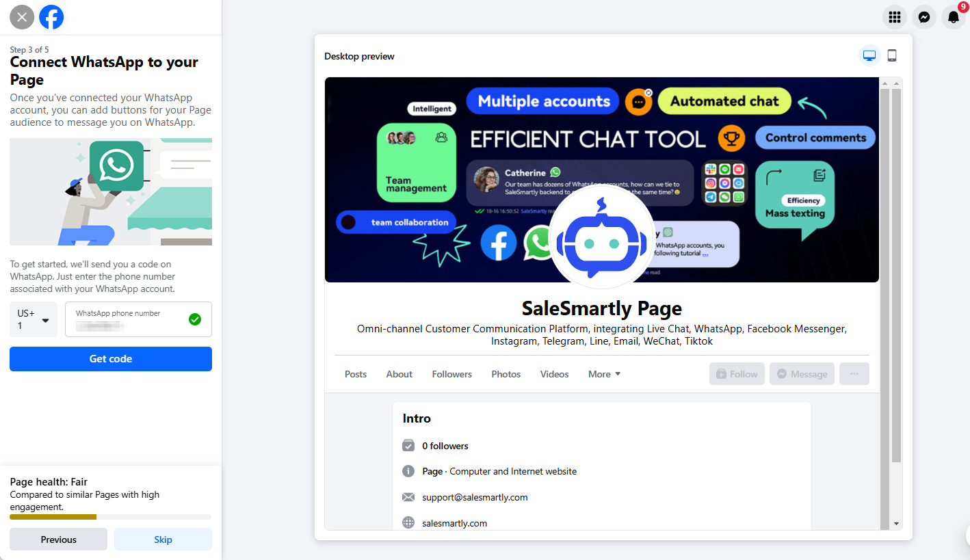Click the SaleSmartly cover banner image
The image size is (970, 560).
[x=602, y=179]
